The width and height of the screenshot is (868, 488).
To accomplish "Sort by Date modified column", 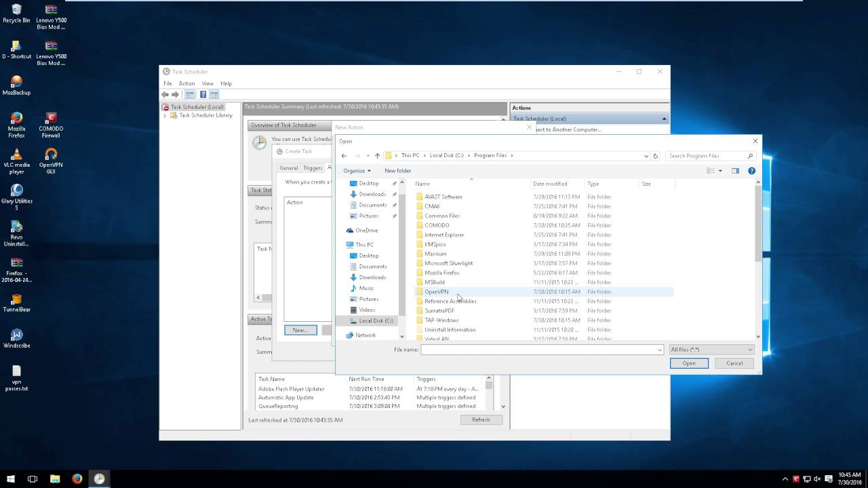I will pos(557,184).
